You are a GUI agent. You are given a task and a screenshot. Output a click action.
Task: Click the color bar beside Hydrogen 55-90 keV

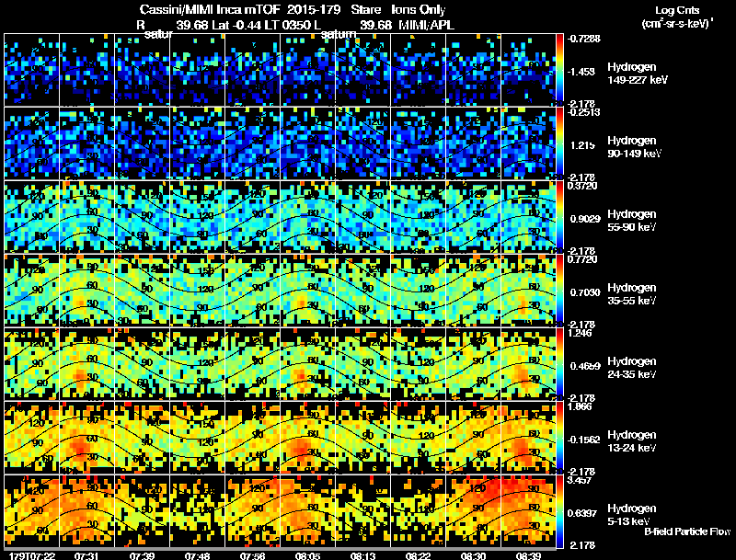coord(559,217)
